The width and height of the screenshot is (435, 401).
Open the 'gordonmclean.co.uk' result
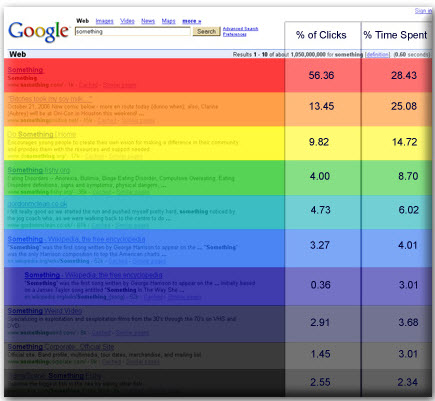pos(37,204)
